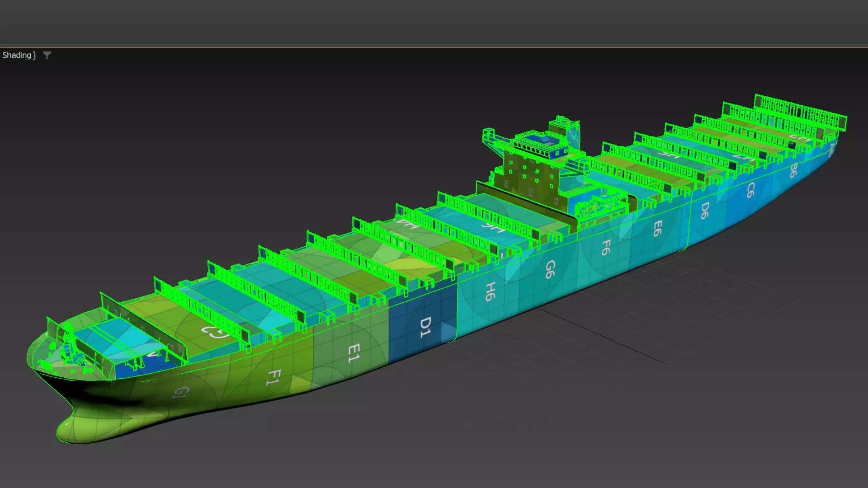Pick the E6 hull section

click(657, 228)
